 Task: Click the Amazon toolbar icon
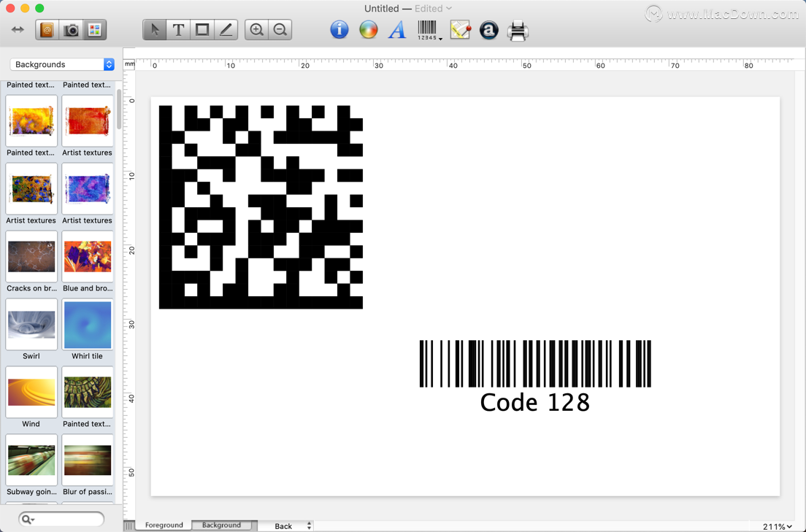489,30
